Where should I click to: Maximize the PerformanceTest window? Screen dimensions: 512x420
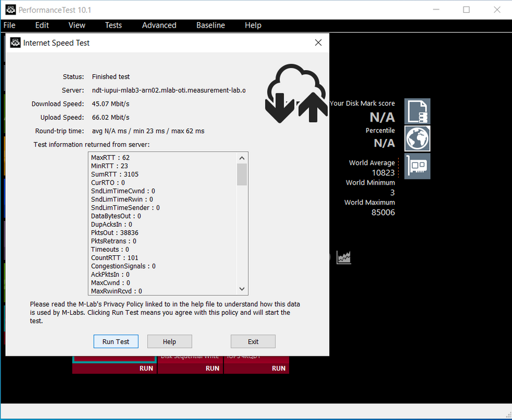pyautogui.click(x=466, y=10)
